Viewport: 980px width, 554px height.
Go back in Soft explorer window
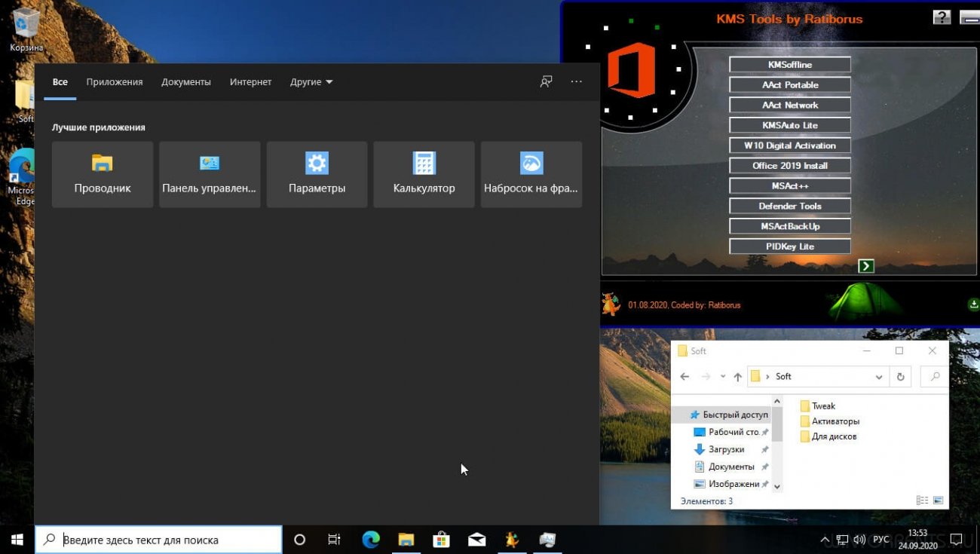684,377
